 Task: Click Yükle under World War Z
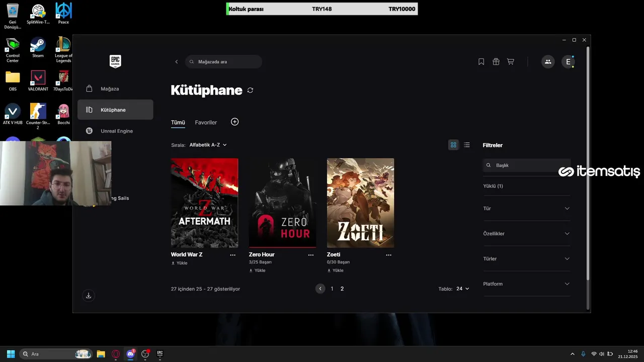point(179,263)
